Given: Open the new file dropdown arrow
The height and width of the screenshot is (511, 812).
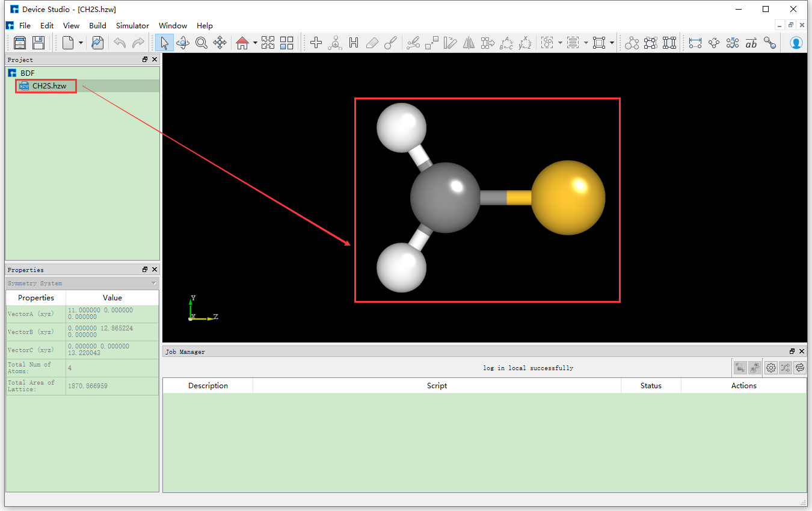Looking at the screenshot, I should click(81, 43).
